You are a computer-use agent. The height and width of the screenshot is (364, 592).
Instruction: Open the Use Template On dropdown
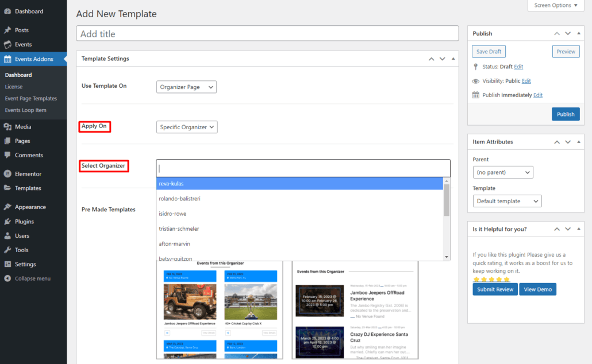point(186,87)
